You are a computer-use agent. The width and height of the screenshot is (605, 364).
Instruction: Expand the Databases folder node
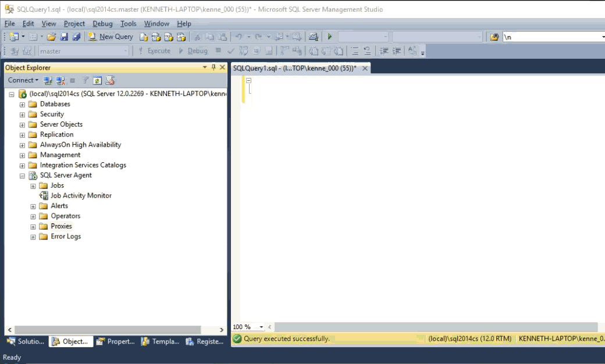[x=23, y=105]
